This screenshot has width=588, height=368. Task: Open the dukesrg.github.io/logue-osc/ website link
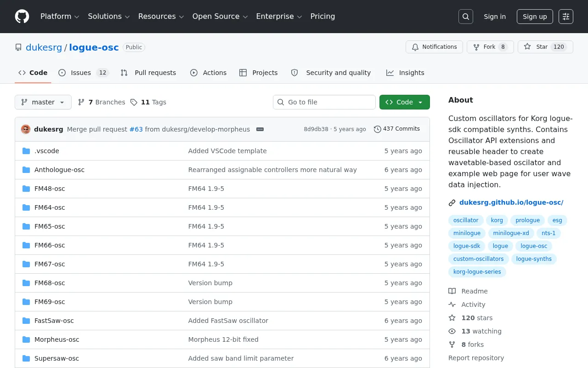[x=511, y=202]
